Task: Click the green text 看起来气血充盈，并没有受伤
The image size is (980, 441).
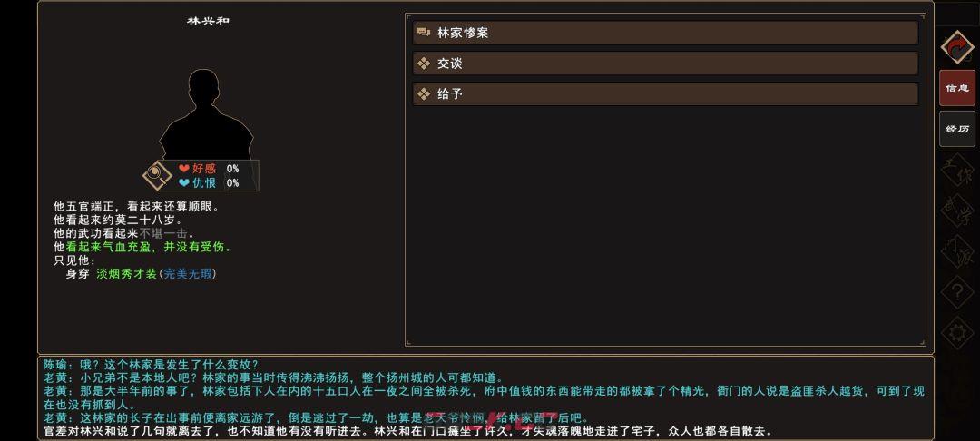Action: [148, 248]
